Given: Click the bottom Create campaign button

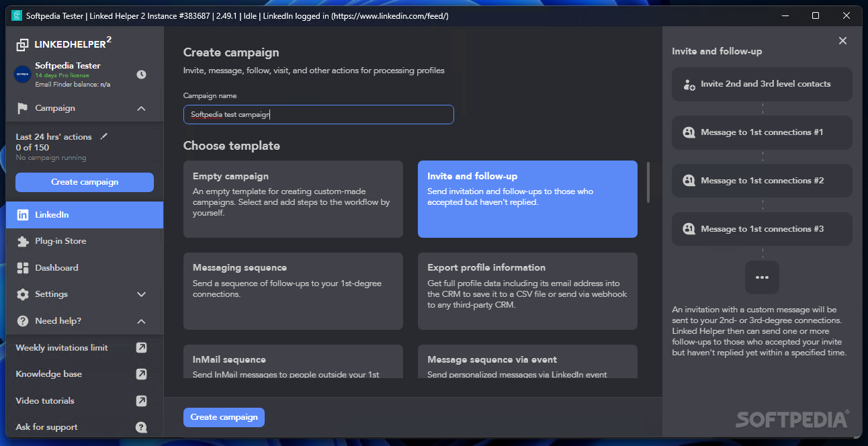Looking at the screenshot, I should 224,417.
